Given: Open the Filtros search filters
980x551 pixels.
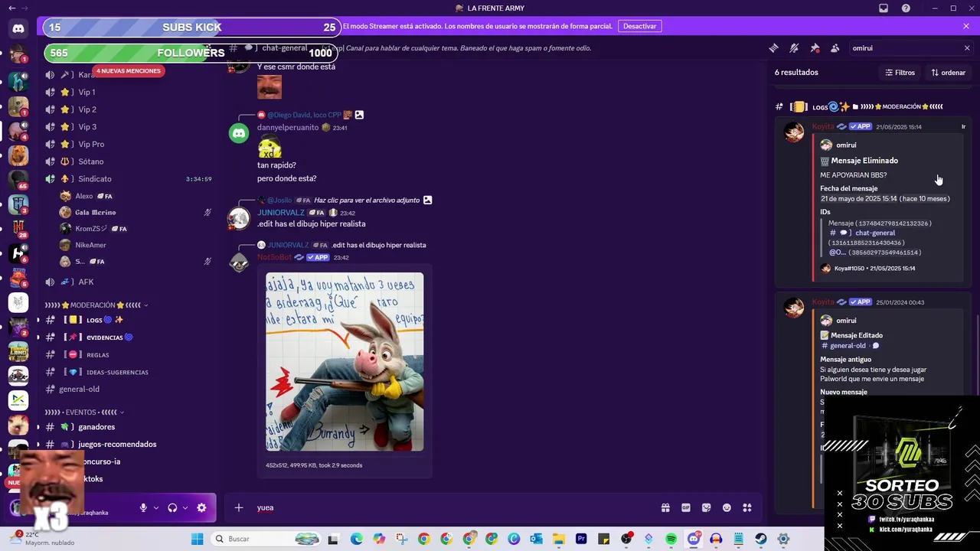Looking at the screenshot, I should [900, 73].
